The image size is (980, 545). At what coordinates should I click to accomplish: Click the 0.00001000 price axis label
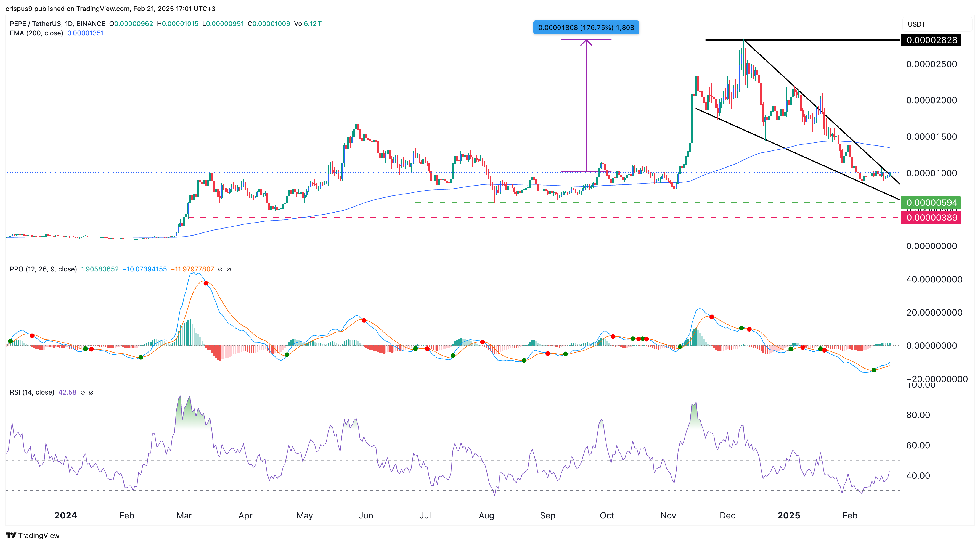click(931, 173)
